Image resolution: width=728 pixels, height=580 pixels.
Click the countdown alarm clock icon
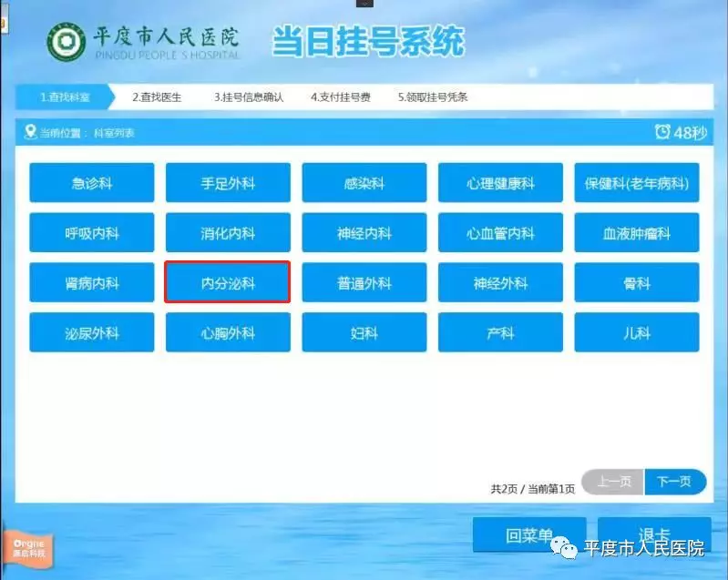pyautogui.click(x=662, y=133)
